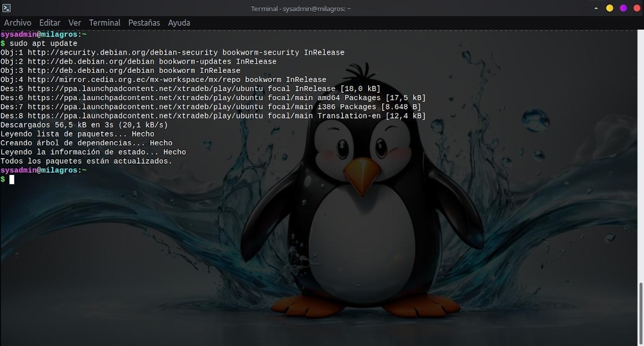The width and height of the screenshot is (644, 346).
Task: Click "Leyendo lista de paquetes... Hecho"
Action: (x=77, y=134)
